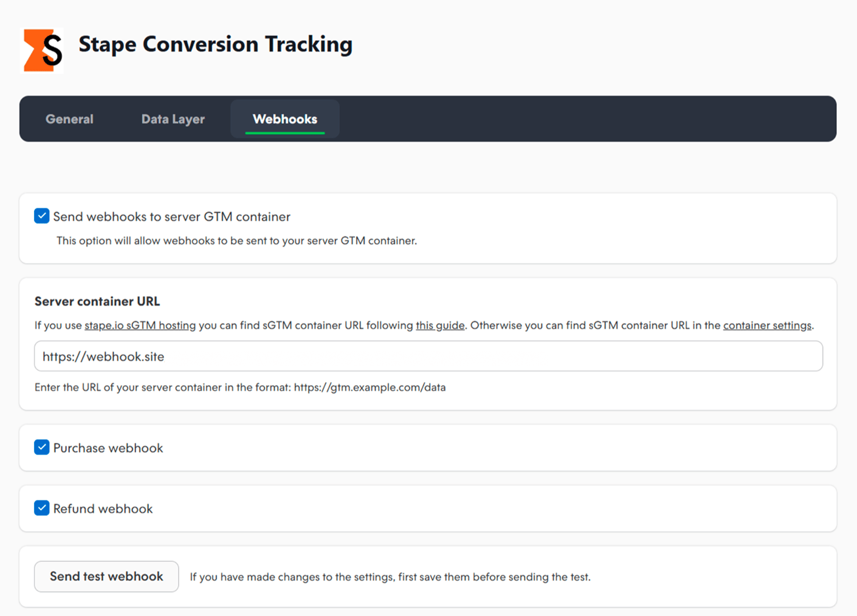Select the Webhooks tab
The height and width of the screenshot is (616, 857).
285,119
